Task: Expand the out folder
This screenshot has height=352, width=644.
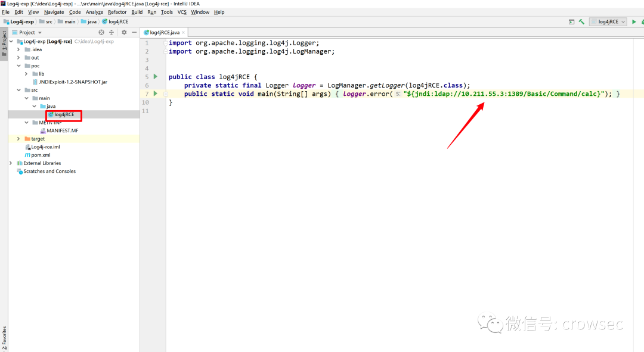Action: pos(18,57)
